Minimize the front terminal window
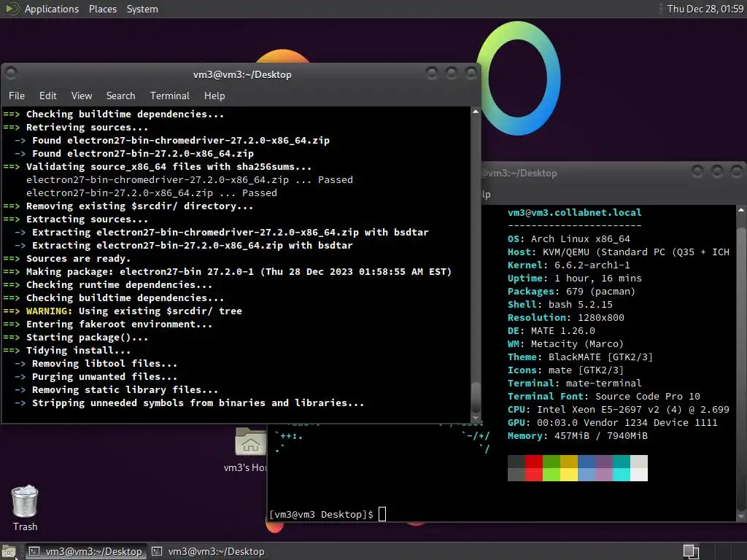 (x=432, y=73)
